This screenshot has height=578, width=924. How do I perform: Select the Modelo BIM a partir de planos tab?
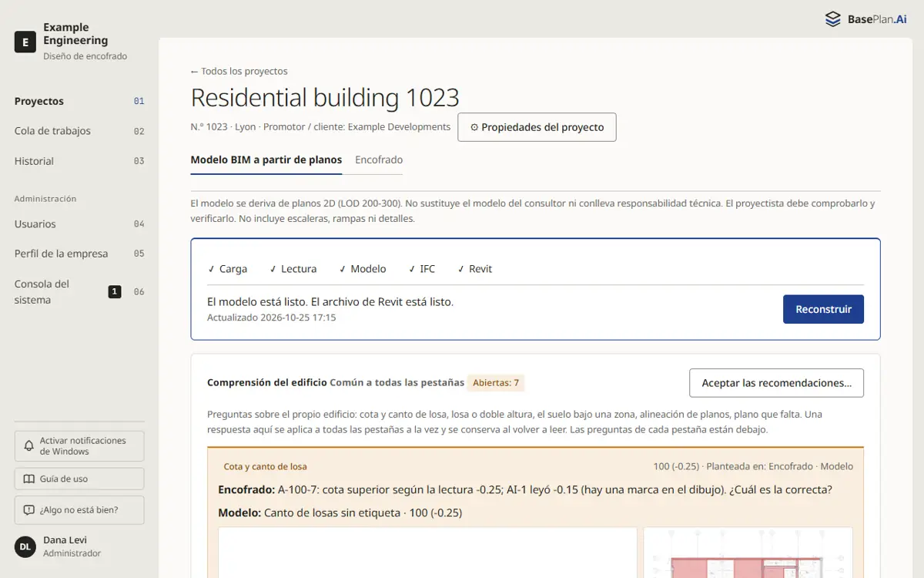click(x=266, y=160)
